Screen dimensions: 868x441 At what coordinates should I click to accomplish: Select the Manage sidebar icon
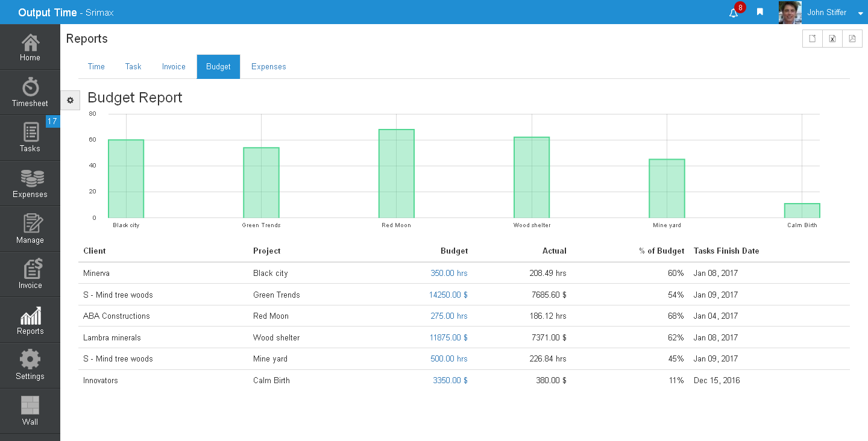click(30, 224)
